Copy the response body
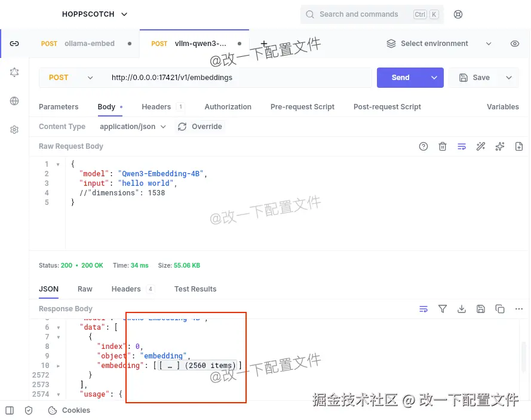 tap(500, 309)
